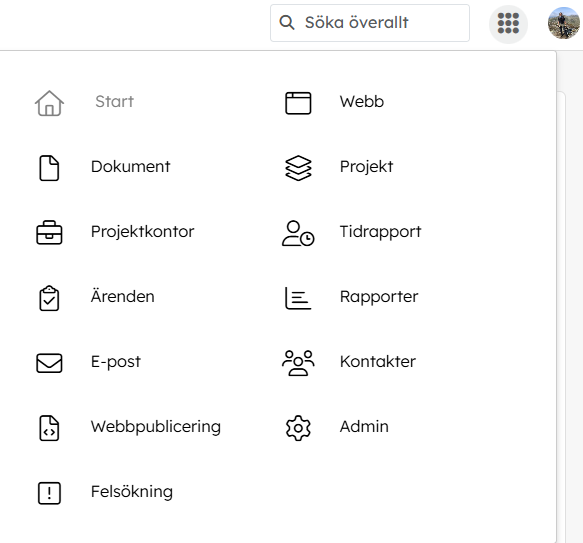Click the Ärenden clipboard check icon
This screenshot has height=543, width=583.
(49, 298)
